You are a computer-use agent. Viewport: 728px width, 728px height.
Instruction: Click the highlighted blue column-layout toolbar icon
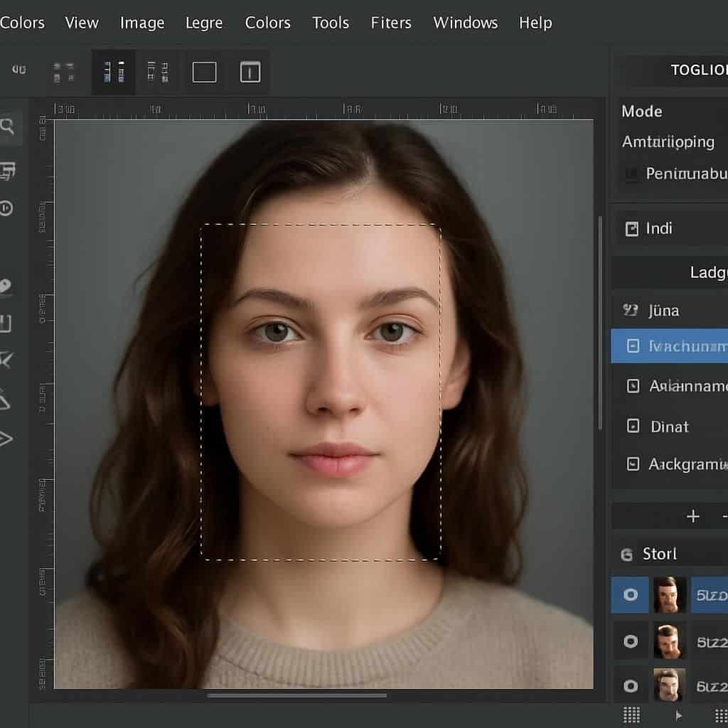click(x=114, y=73)
